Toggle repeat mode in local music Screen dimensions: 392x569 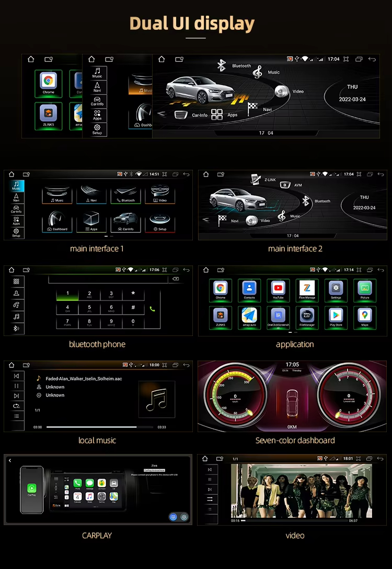point(16,405)
